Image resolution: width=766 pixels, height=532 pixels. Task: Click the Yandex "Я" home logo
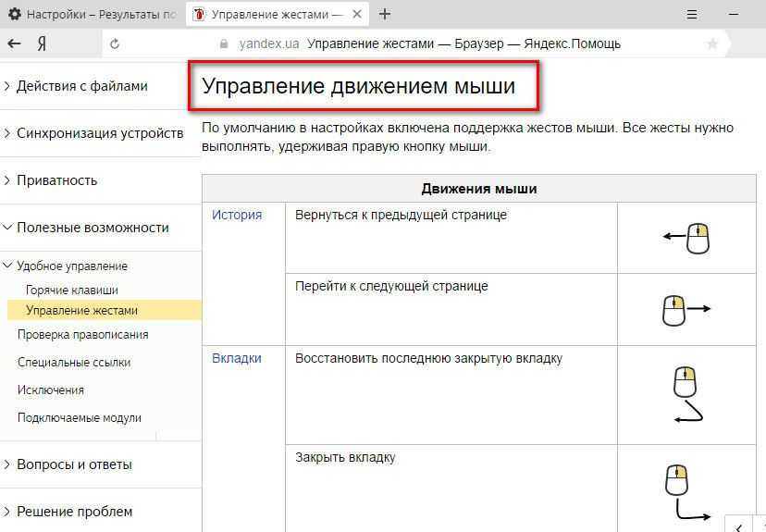click(42, 43)
